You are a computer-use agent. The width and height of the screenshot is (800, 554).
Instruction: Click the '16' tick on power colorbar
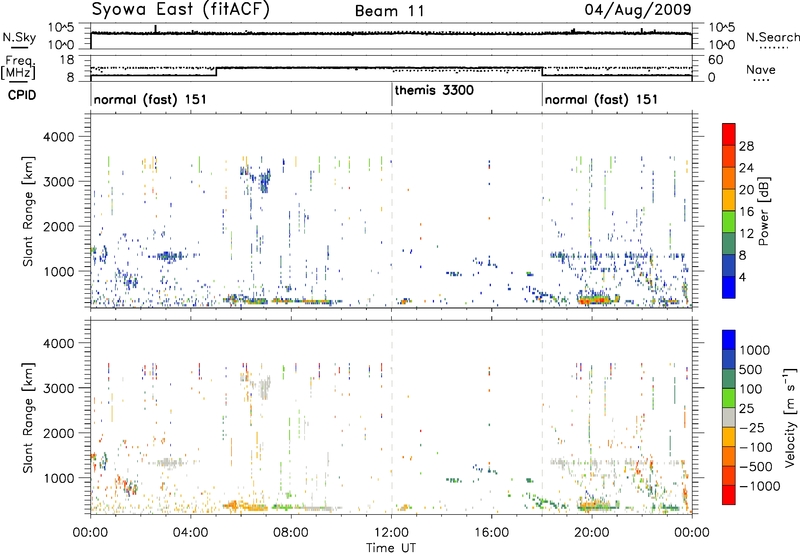746,212
